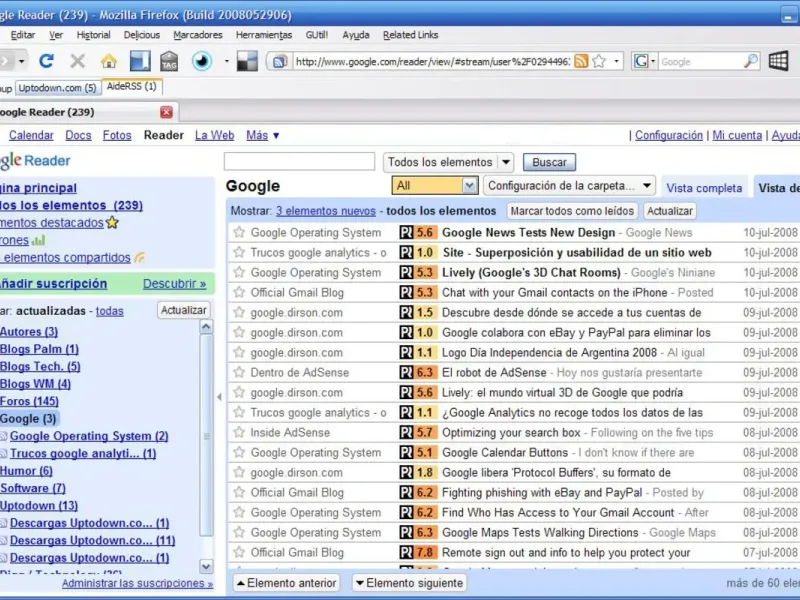The width and height of the screenshot is (800, 600).
Task: Star the Inside AdSense Optimizing search box item
Action: pos(239,432)
